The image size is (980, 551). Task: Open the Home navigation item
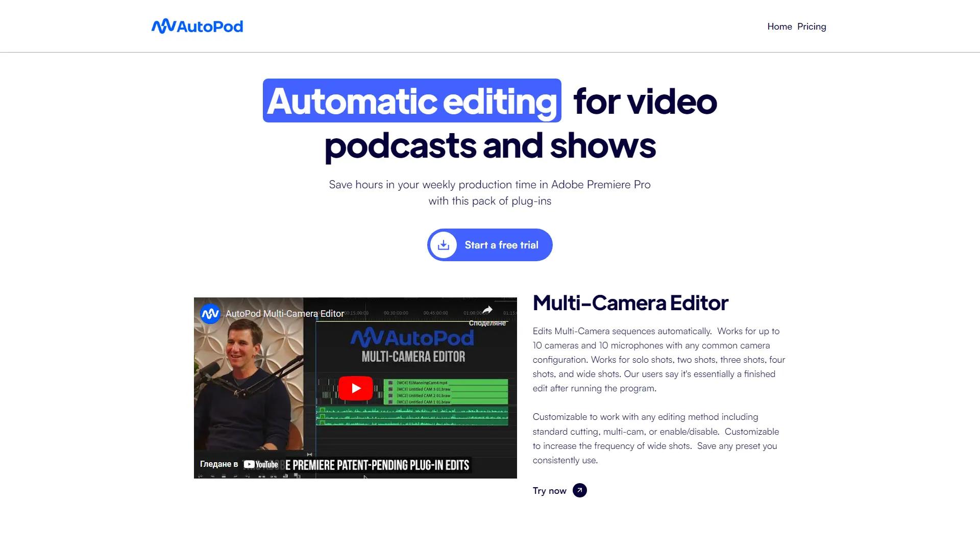[779, 26]
